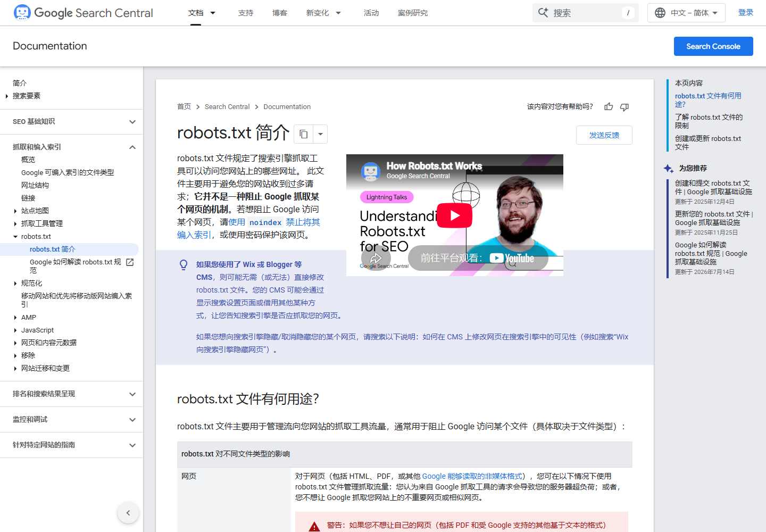Open the Search Console button

coord(713,46)
